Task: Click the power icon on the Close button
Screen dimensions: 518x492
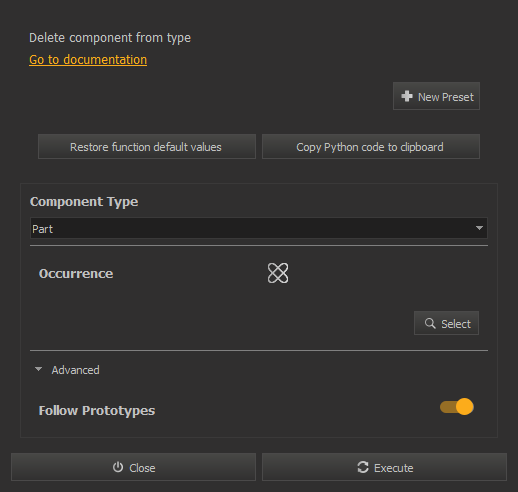Action: click(x=118, y=467)
